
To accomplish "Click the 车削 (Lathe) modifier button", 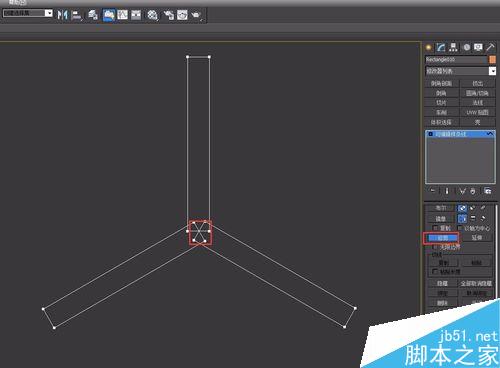I will [442, 112].
